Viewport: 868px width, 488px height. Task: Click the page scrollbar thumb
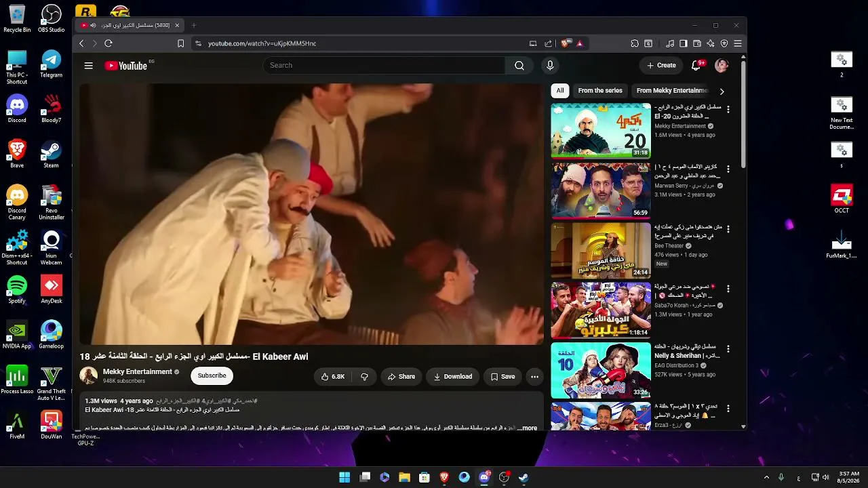pyautogui.click(x=743, y=115)
